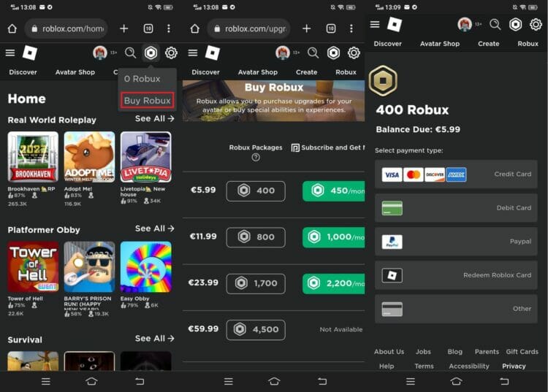Open Gift Cards footer link
Screen dimensions: 548x392
coord(522,352)
